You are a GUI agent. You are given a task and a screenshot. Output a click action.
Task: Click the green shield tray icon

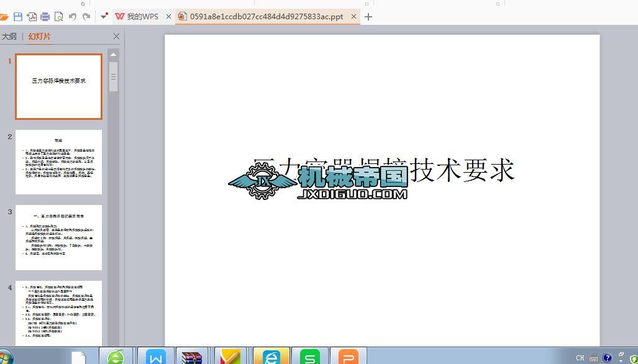click(x=633, y=359)
